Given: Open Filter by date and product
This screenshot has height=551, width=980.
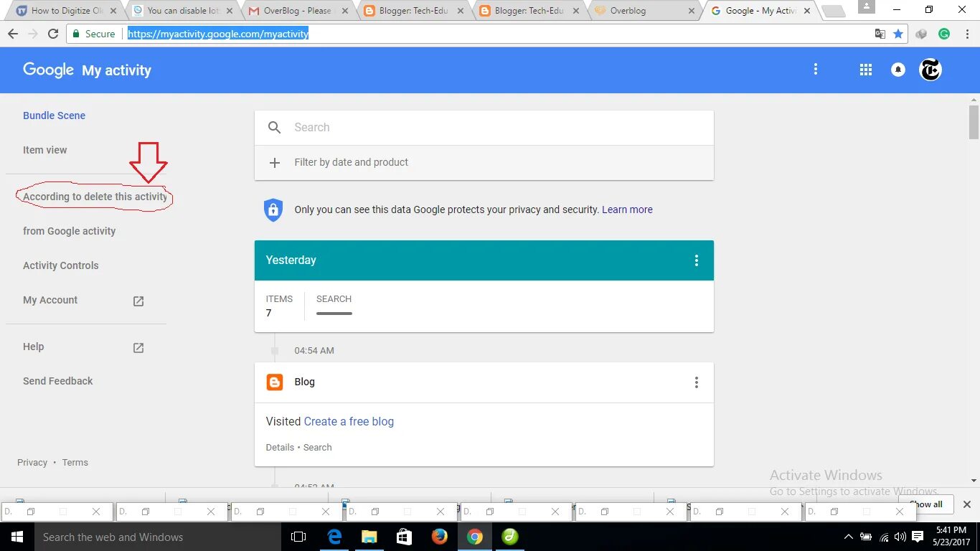Looking at the screenshot, I should click(484, 163).
